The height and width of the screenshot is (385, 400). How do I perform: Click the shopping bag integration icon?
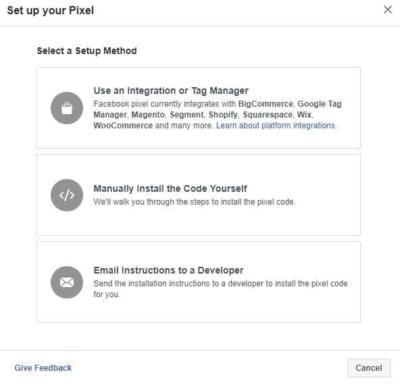(x=67, y=108)
